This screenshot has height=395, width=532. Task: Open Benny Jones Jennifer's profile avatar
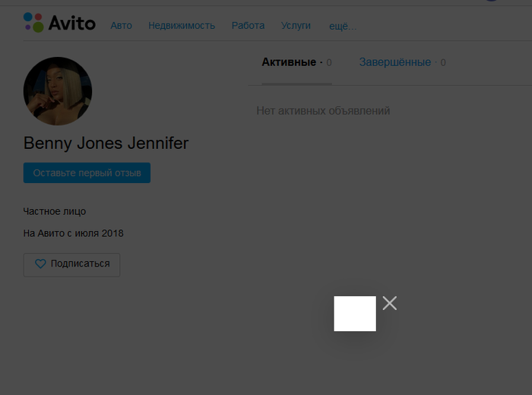click(x=58, y=91)
